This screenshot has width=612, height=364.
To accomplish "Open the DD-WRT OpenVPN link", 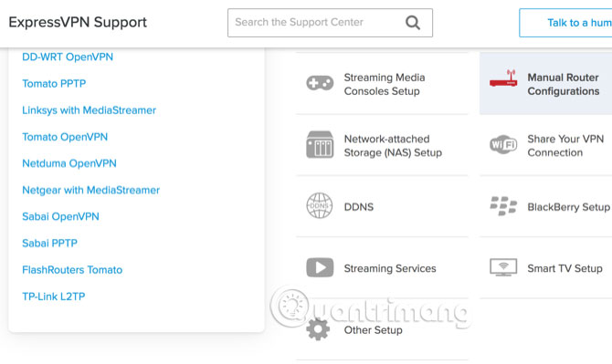I will (68, 57).
